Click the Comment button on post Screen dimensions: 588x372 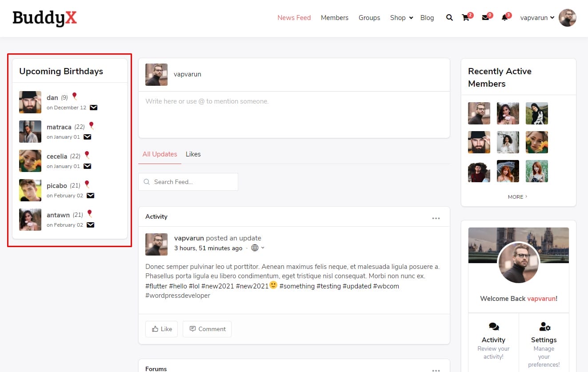pyautogui.click(x=207, y=329)
